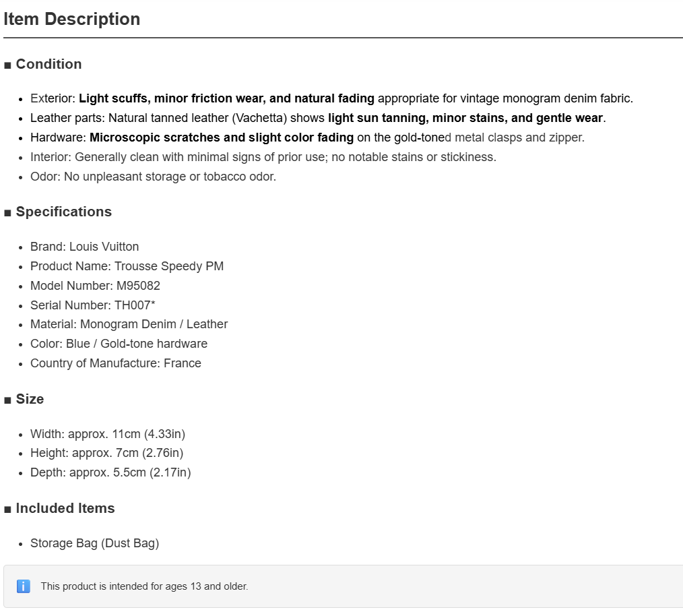Click the Width approx. 11cm line
The width and height of the screenshot is (683, 616).
[x=108, y=434]
